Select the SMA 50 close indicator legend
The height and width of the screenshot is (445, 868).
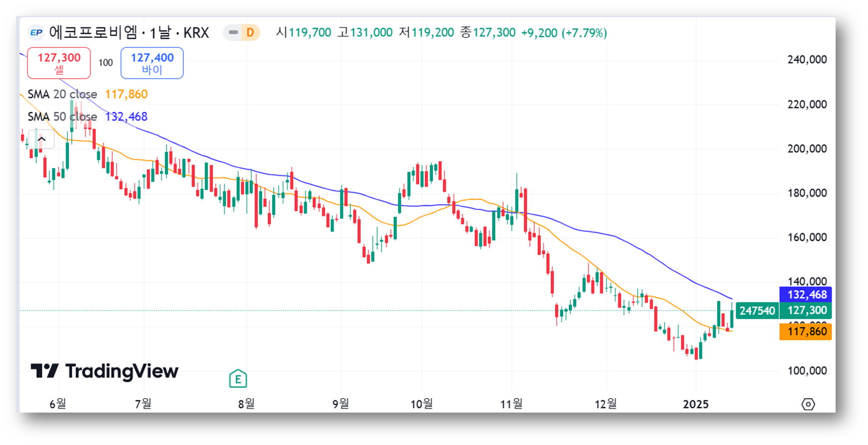[62, 117]
